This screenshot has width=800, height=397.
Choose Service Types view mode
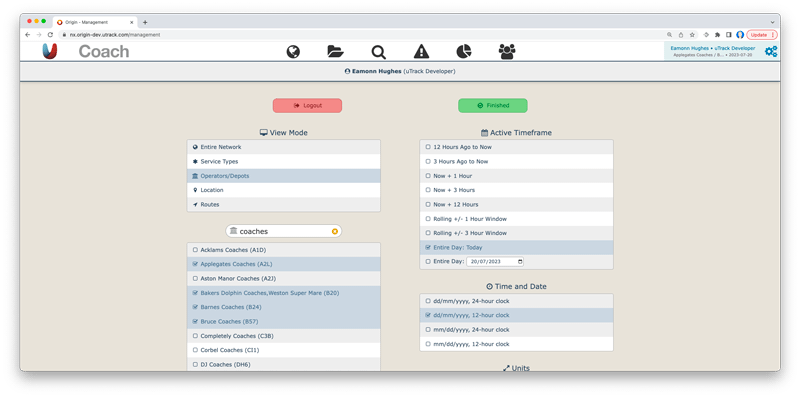283,161
